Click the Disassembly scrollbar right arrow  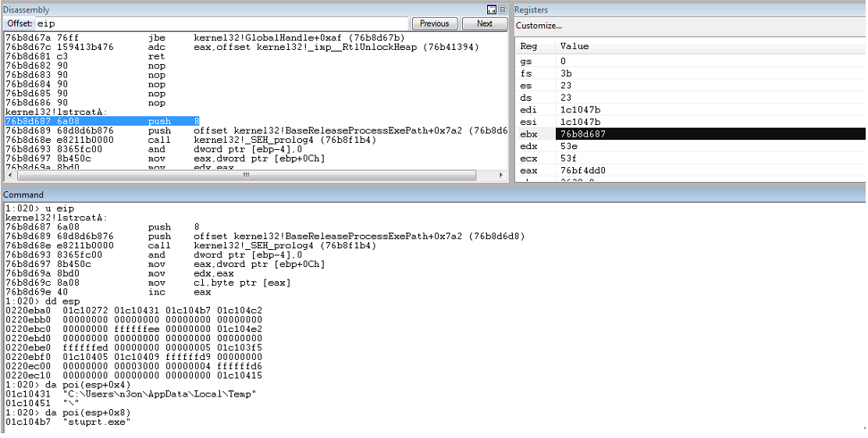(x=502, y=175)
